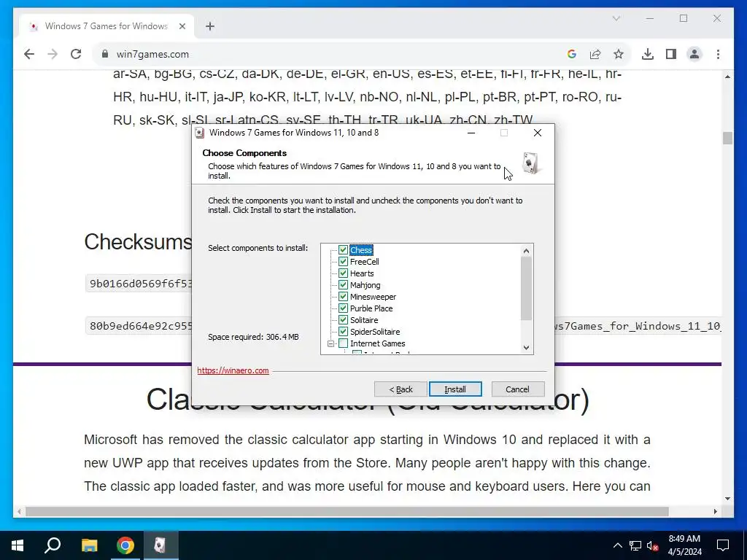Close the Windows 7 Games tab
Screen dimensions: 747x560
(x=182, y=26)
